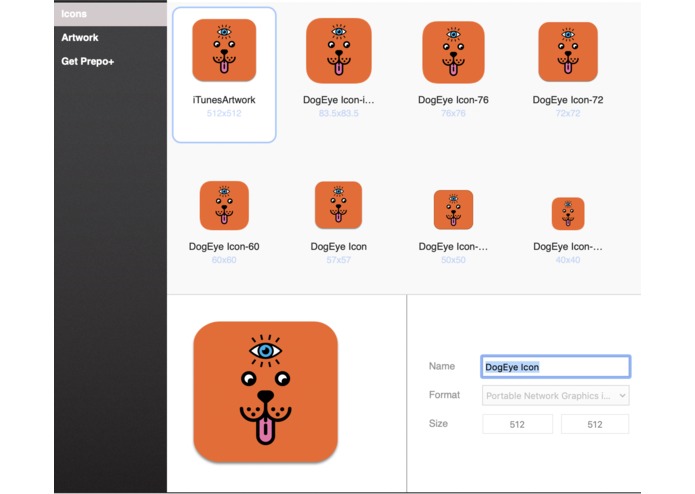Select the Icons sidebar item
The height and width of the screenshot is (494, 695).
point(110,14)
